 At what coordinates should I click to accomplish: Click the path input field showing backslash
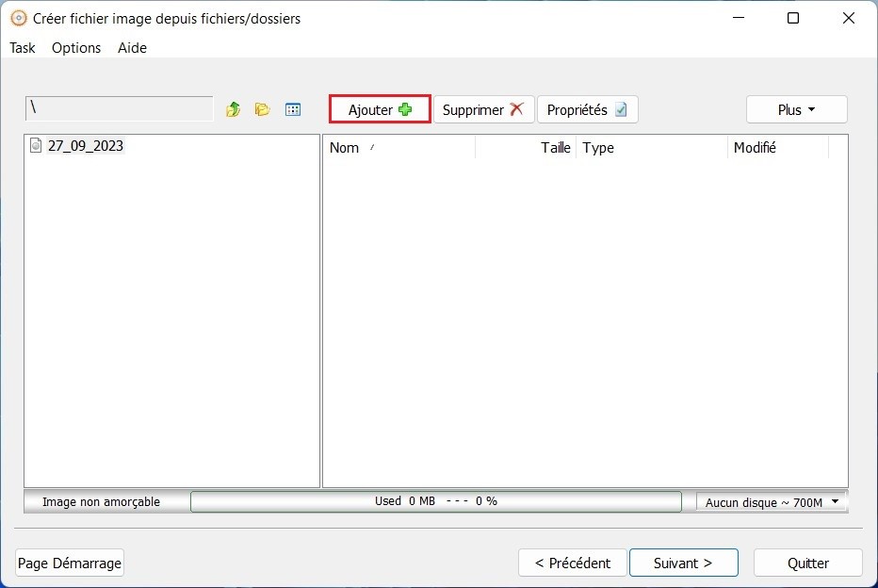(118, 109)
